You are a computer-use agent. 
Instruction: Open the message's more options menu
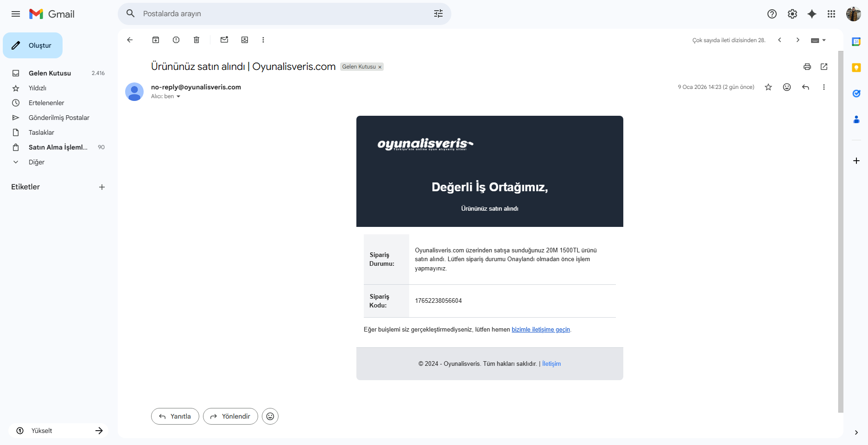click(x=824, y=87)
